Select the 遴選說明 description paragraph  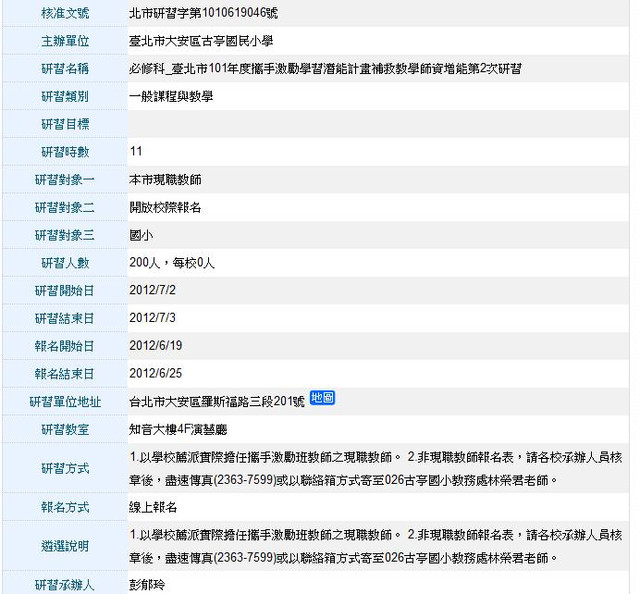tap(376, 546)
